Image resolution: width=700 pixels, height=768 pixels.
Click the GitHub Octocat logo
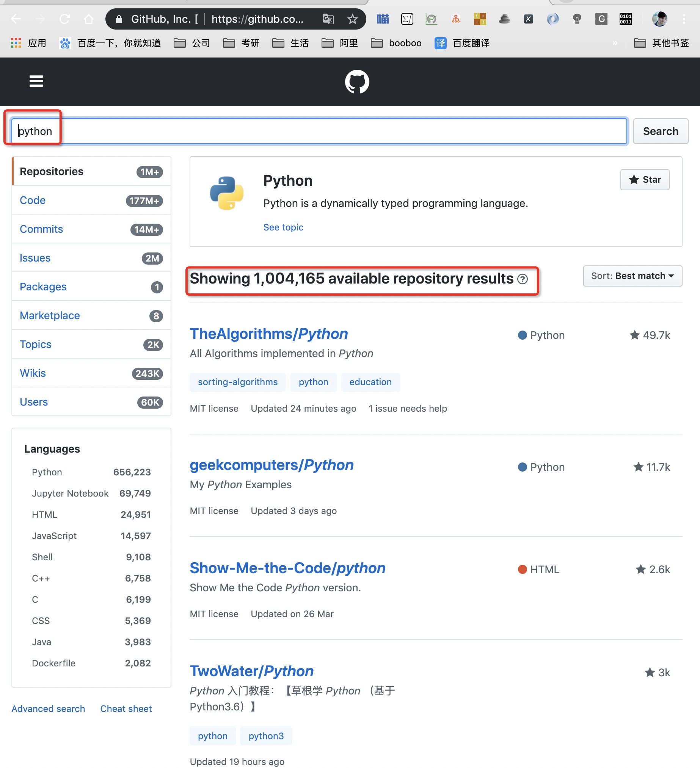357,82
